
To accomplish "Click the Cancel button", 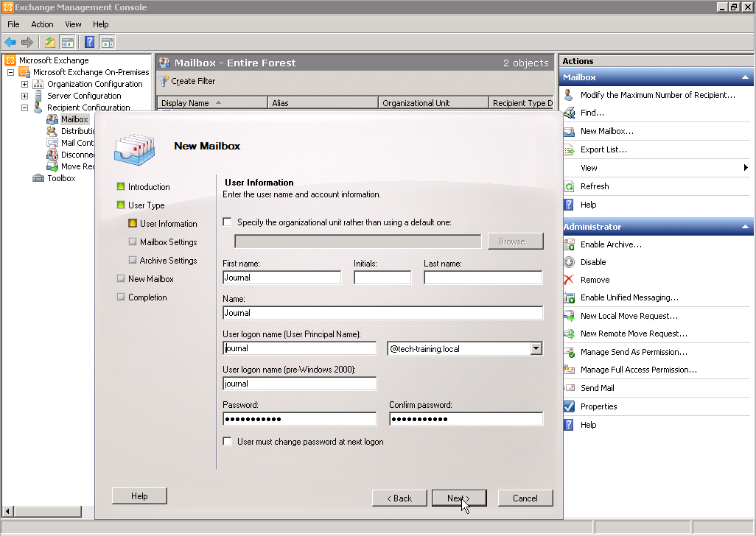I will pos(525,498).
